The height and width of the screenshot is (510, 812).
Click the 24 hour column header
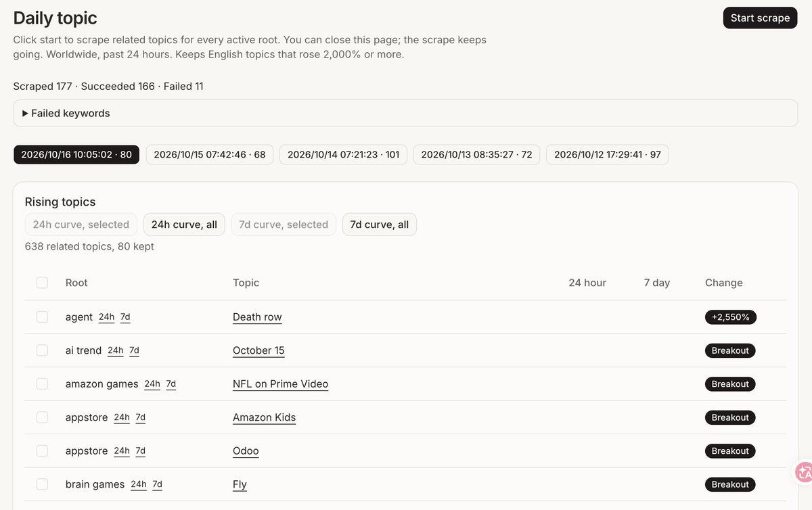click(x=587, y=283)
